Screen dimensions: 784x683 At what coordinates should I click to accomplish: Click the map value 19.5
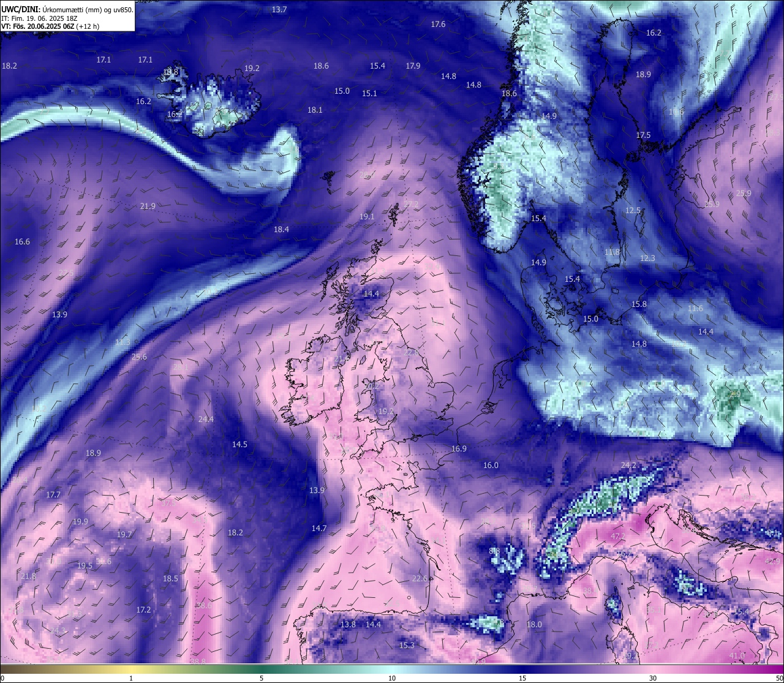tap(85, 566)
